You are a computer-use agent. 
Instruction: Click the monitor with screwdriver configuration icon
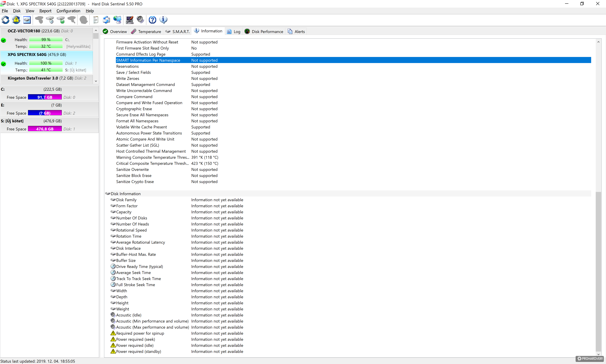pos(129,20)
